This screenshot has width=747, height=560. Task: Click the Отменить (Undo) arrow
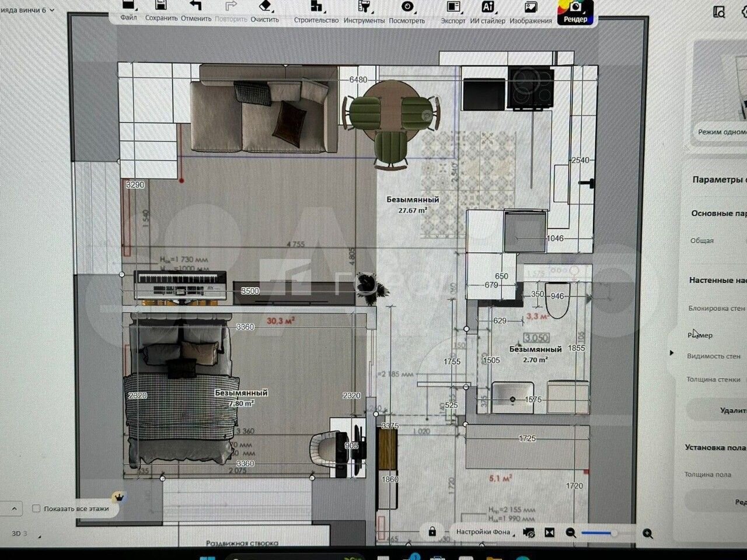[196, 6]
